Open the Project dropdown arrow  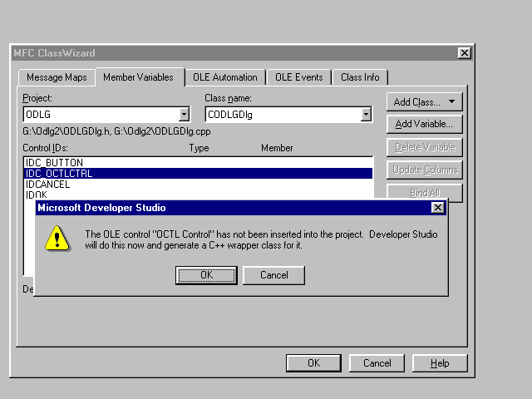click(184, 115)
